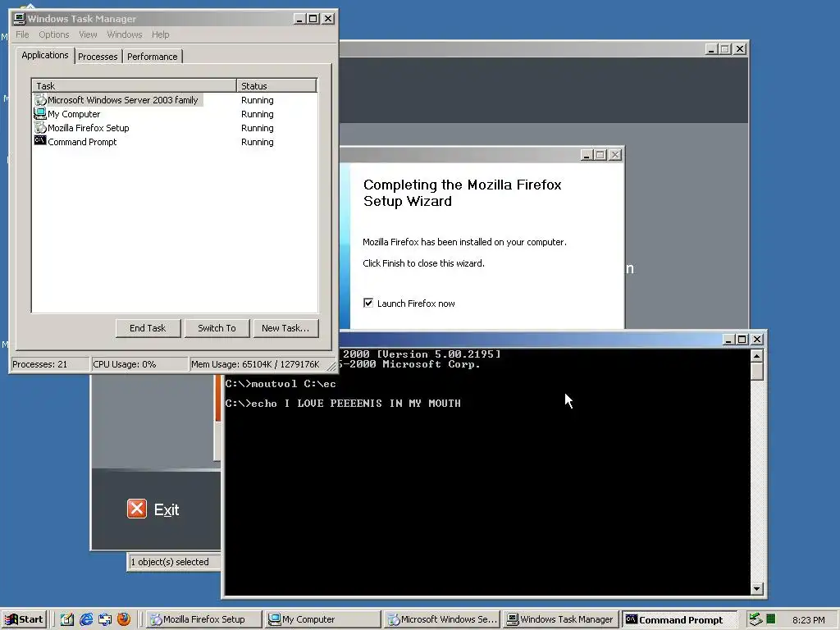The width and height of the screenshot is (840, 630).
Task: Open Mozilla Firefox Setup taskbar button
Action: 204,619
